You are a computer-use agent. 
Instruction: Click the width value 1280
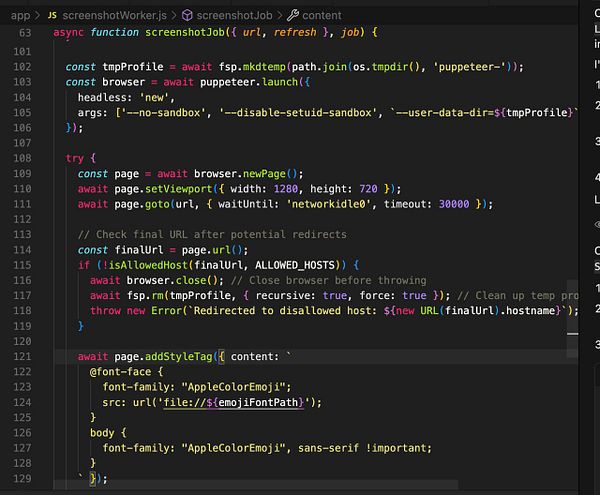(x=285, y=189)
